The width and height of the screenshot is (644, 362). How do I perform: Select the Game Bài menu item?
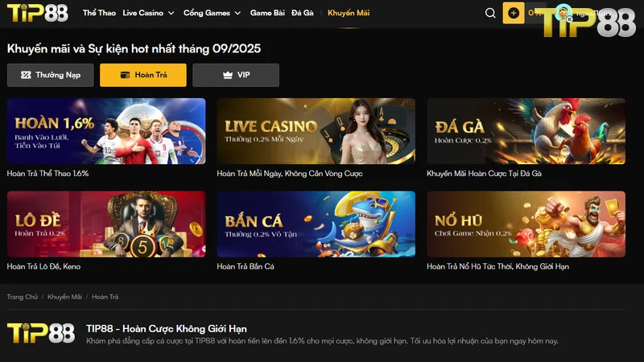[x=267, y=13]
